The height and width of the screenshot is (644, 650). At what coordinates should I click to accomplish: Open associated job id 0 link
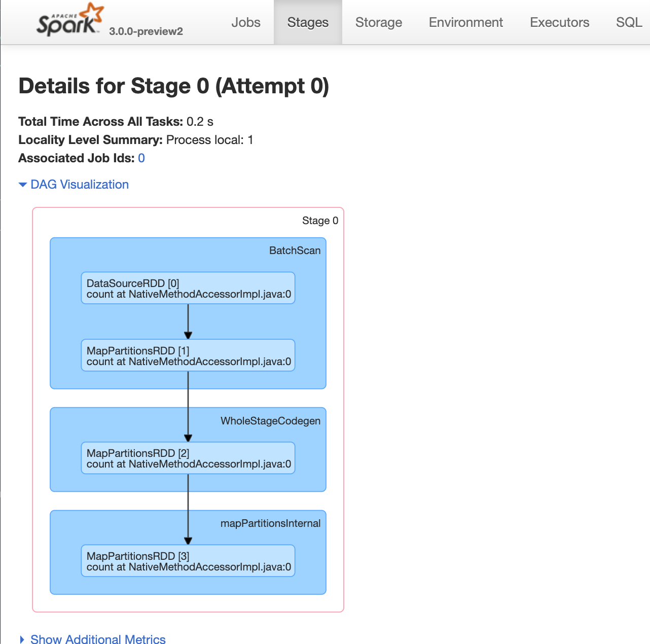point(141,158)
